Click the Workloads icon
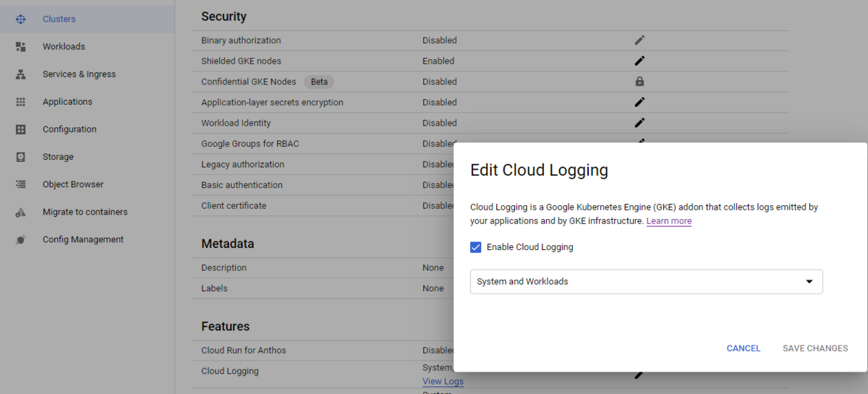 [21, 47]
